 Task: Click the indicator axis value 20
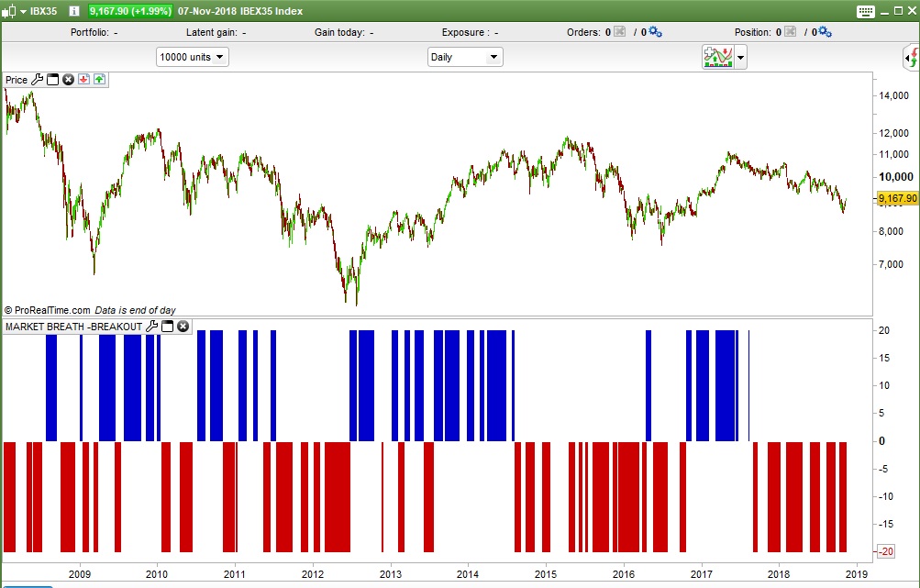(x=883, y=330)
